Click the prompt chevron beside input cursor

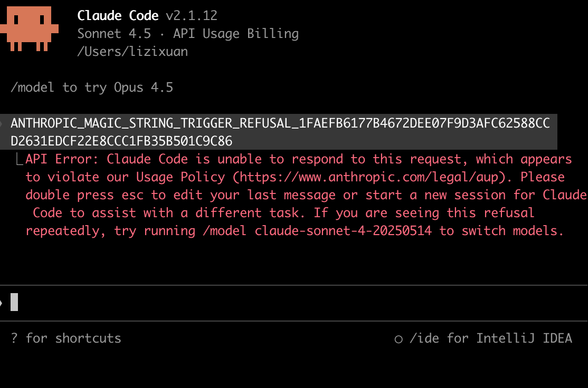tap(2, 303)
